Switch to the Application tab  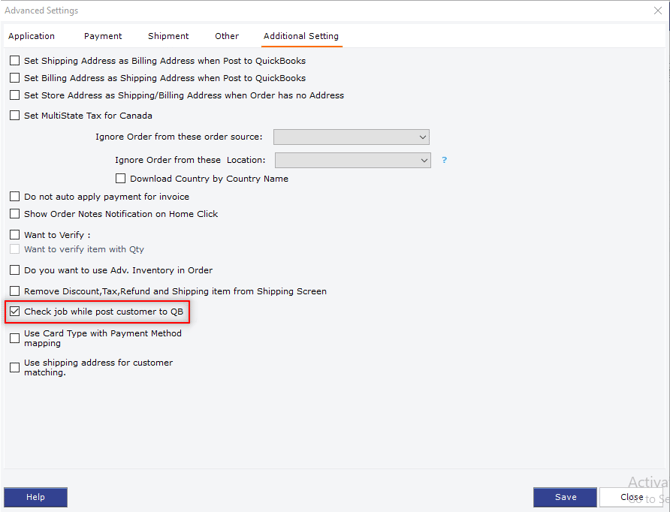(32, 37)
